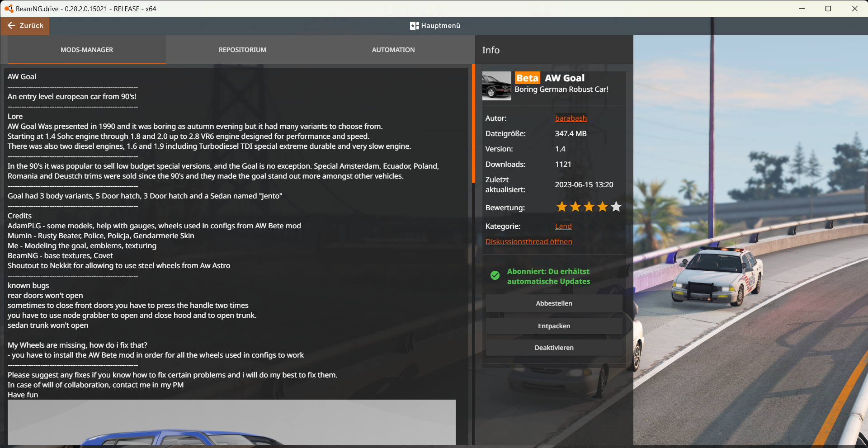Screen dimensions: 868x448
Task: Select the file size 347.4 MB
Action: (571, 133)
